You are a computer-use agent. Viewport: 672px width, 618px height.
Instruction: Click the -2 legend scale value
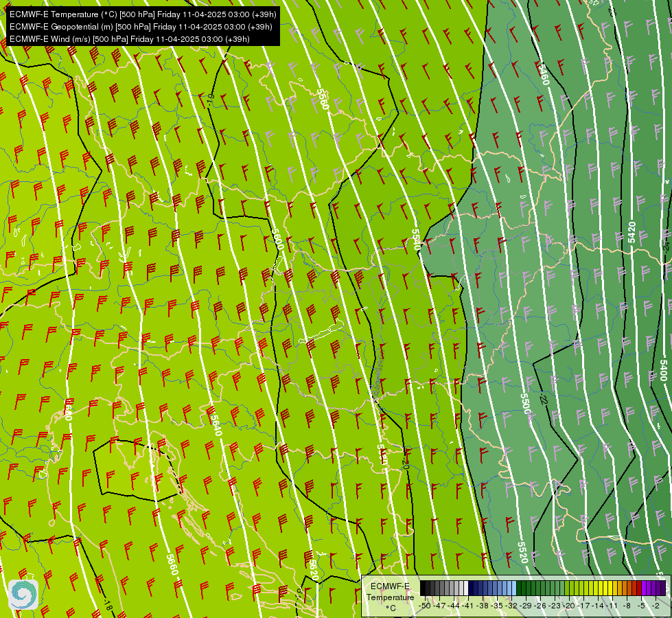656,606
